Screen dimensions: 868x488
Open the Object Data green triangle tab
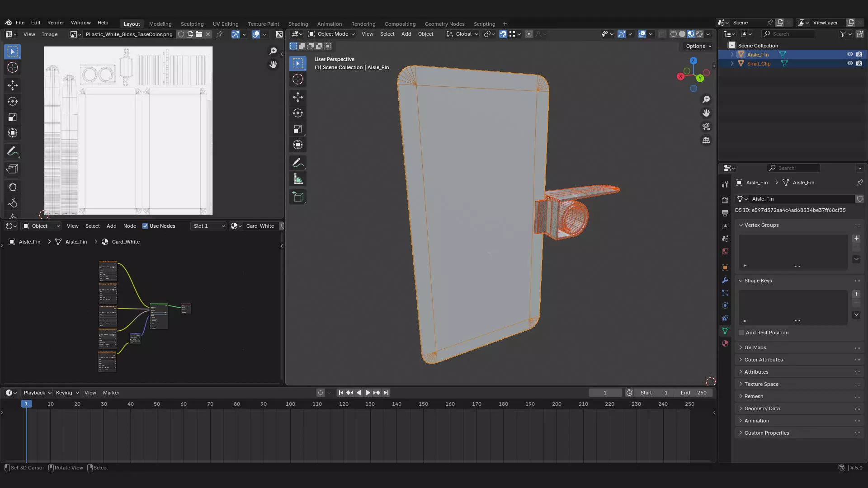point(725,331)
